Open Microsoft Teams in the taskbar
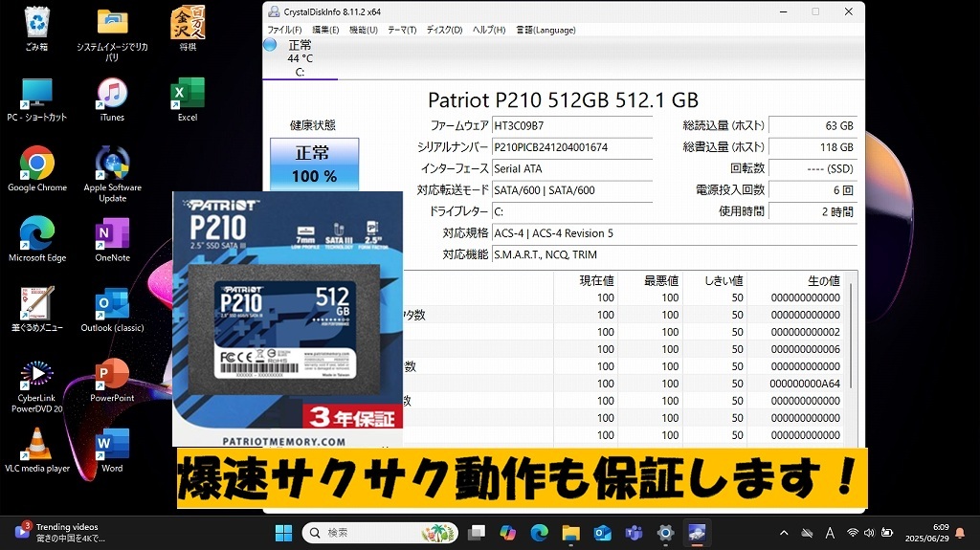The width and height of the screenshot is (980, 550). point(634,533)
